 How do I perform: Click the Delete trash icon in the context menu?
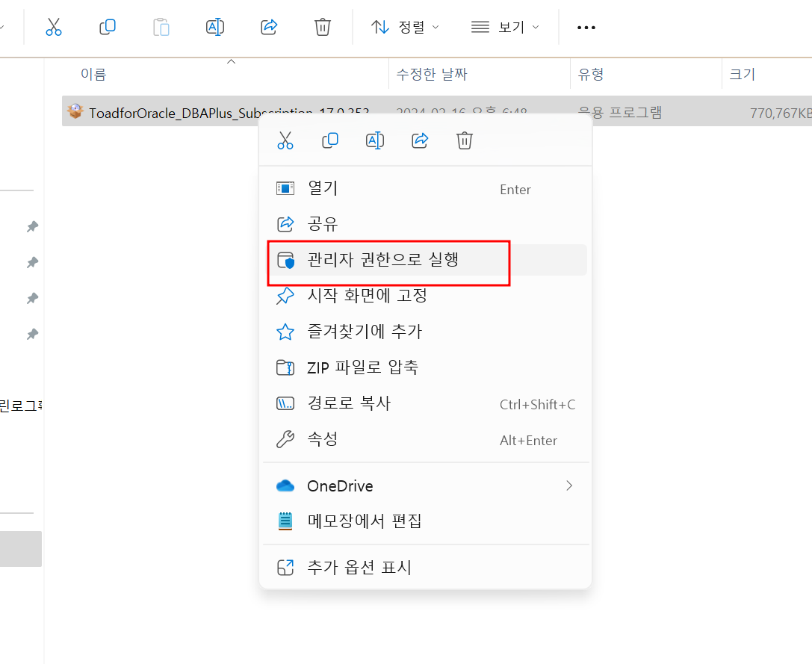(465, 140)
